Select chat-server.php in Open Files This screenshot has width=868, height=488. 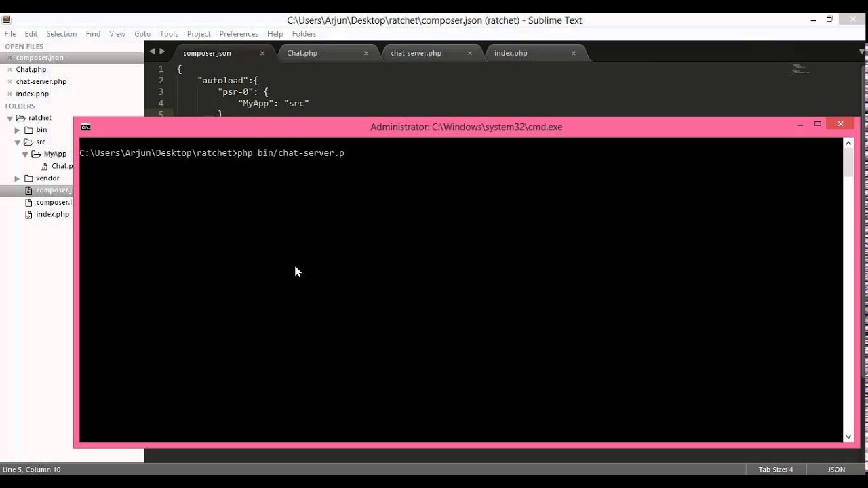pos(41,82)
